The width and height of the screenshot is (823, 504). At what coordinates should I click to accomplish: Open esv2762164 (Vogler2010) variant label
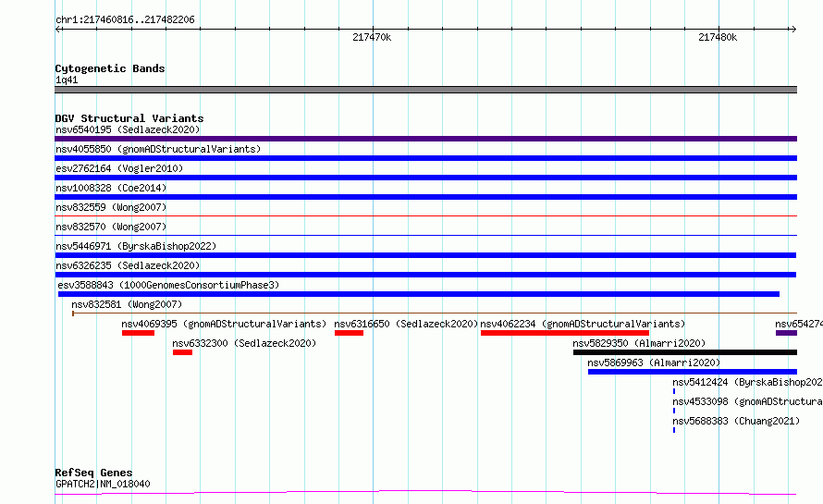pyautogui.click(x=119, y=168)
